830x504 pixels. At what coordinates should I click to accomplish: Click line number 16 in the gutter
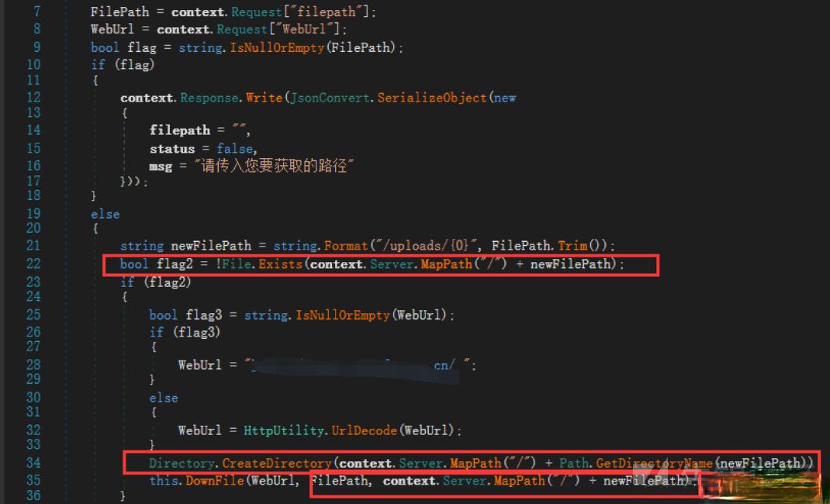tap(33, 165)
